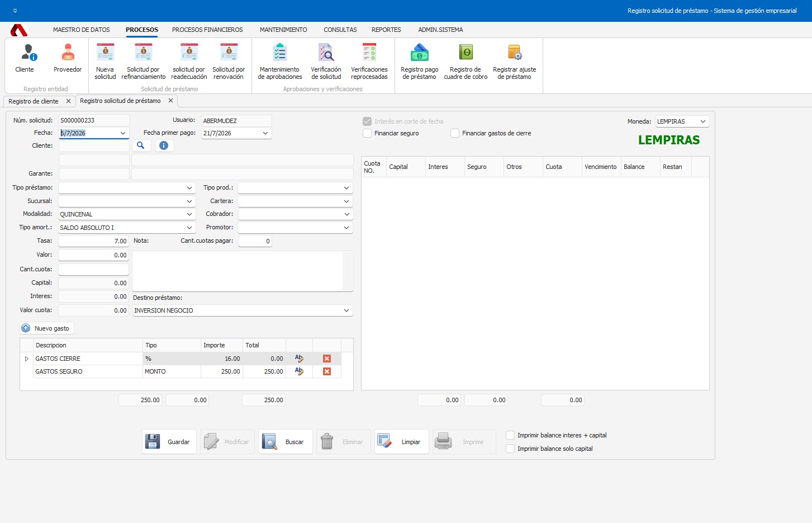
Task: Open Registro pago de préstamo
Action: 419,62
